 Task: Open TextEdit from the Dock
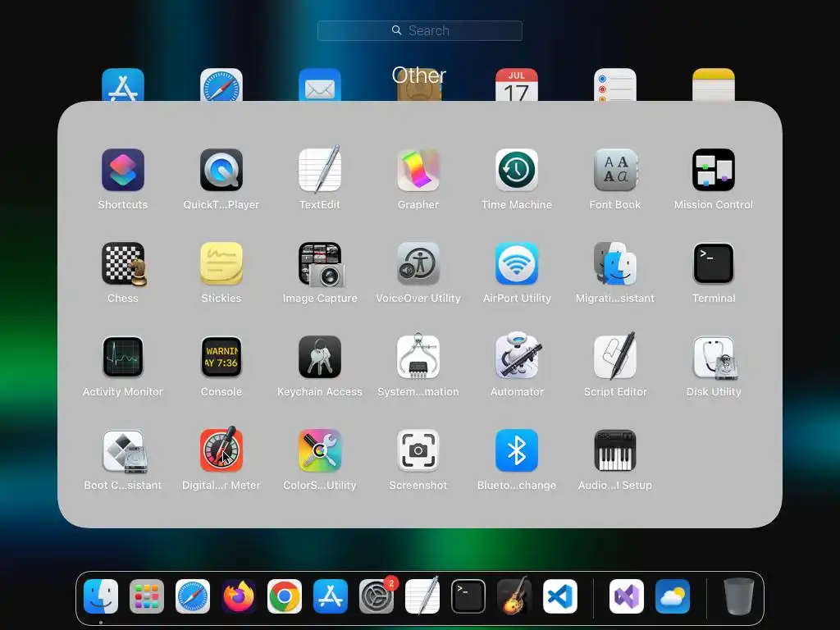pyautogui.click(x=422, y=596)
